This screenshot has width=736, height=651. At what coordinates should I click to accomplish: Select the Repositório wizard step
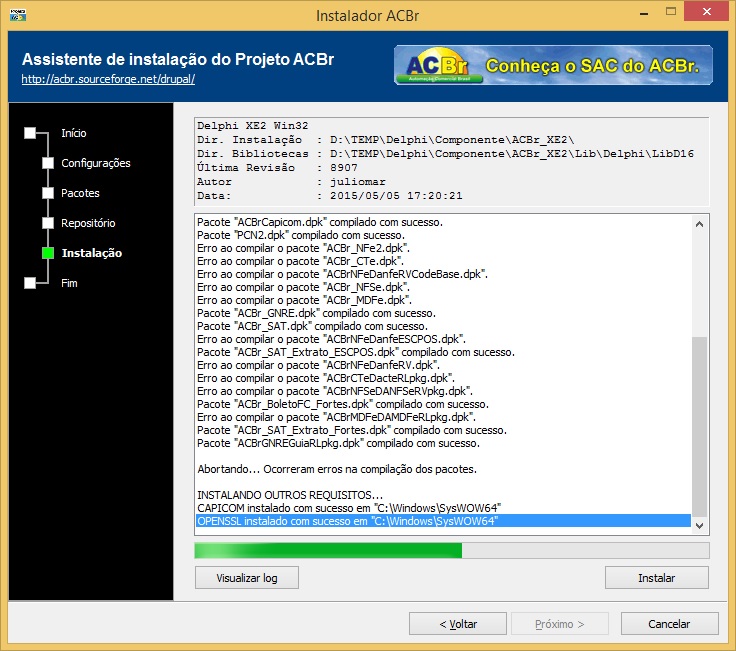click(x=88, y=223)
